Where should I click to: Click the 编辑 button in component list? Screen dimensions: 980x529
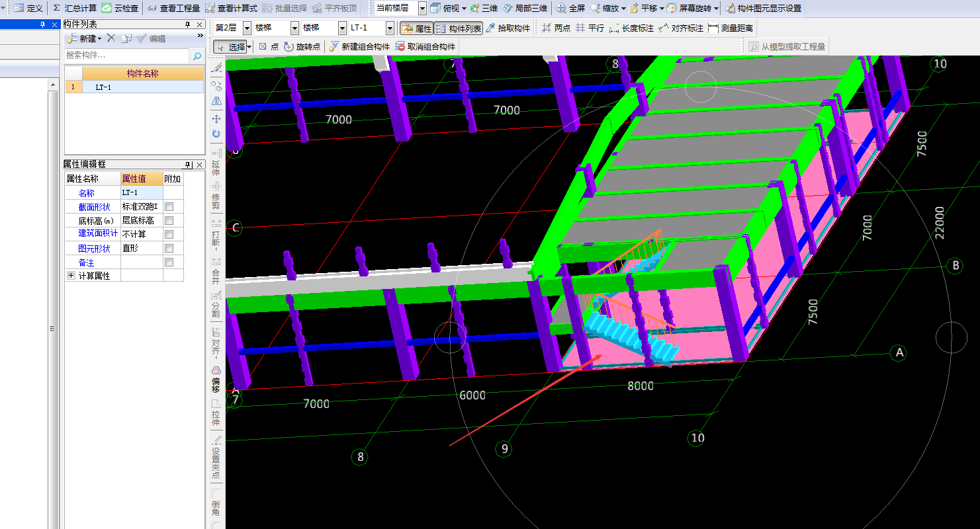click(152, 38)
